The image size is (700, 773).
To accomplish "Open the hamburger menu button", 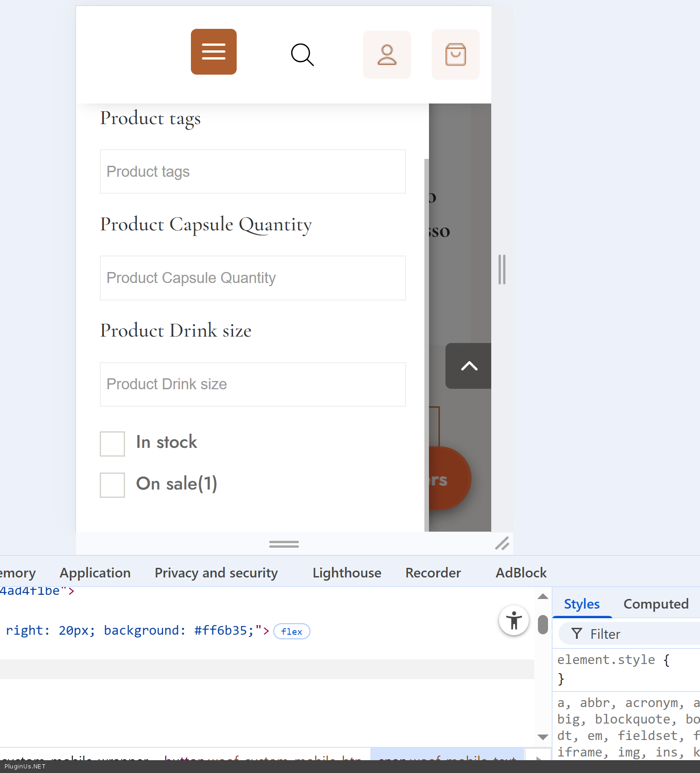I will coord(213,52).
